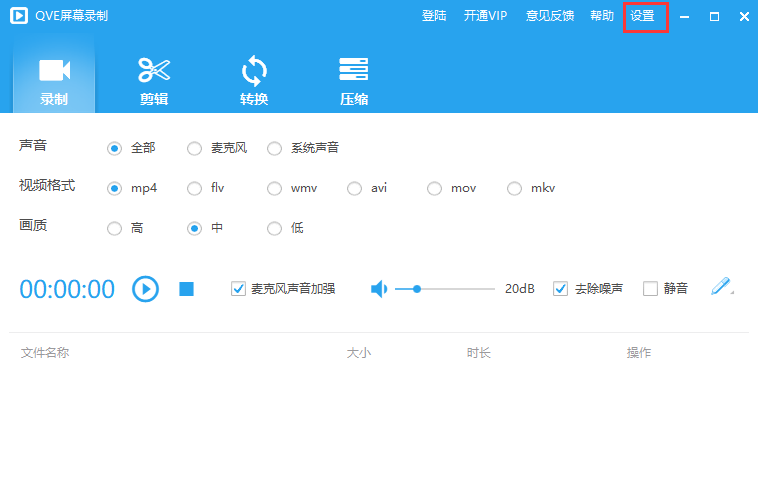The width and height of the screenshot is (758, 482).
Task: Enable the 静音 mute checkbox
Action: pos(650,289)
